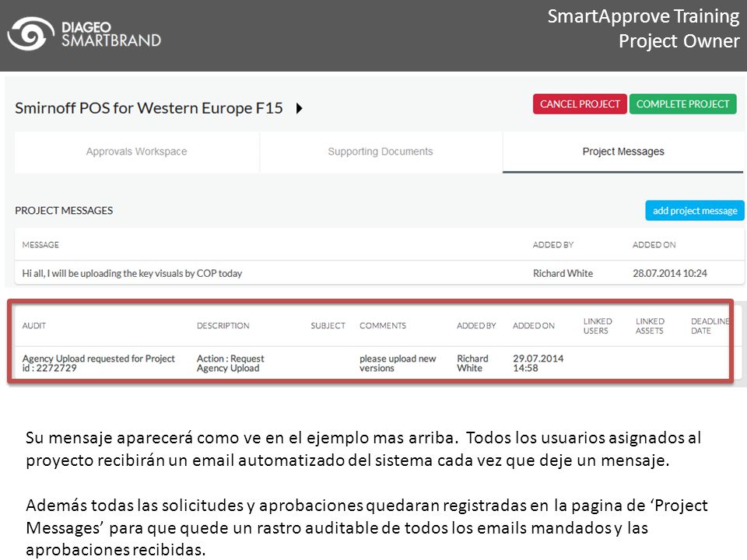This screenshot has width=747, height=560.
Task: Click the date '28.07.2014 10:24'
Action: click(x=670, y=273)
